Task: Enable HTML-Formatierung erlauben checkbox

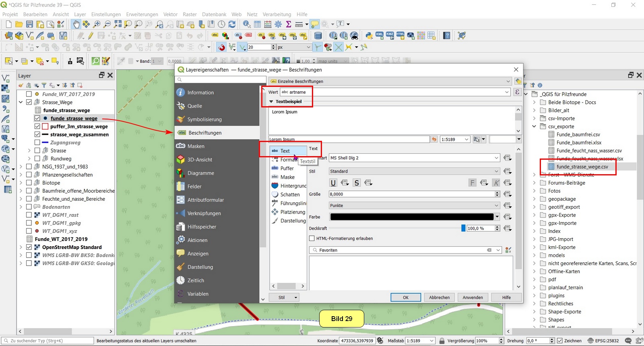Action: pos(312,239)
